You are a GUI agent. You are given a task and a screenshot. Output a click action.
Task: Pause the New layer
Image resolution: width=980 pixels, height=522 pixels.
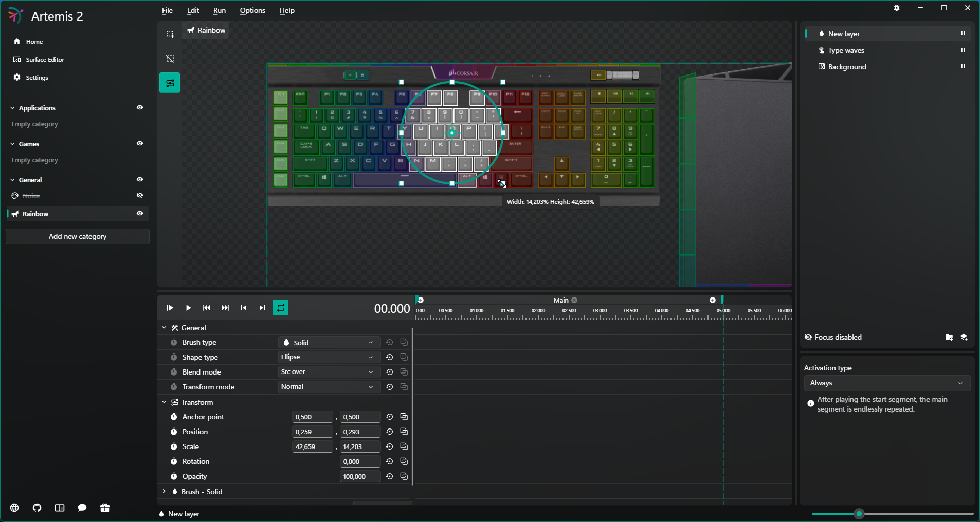click(963, 33)
